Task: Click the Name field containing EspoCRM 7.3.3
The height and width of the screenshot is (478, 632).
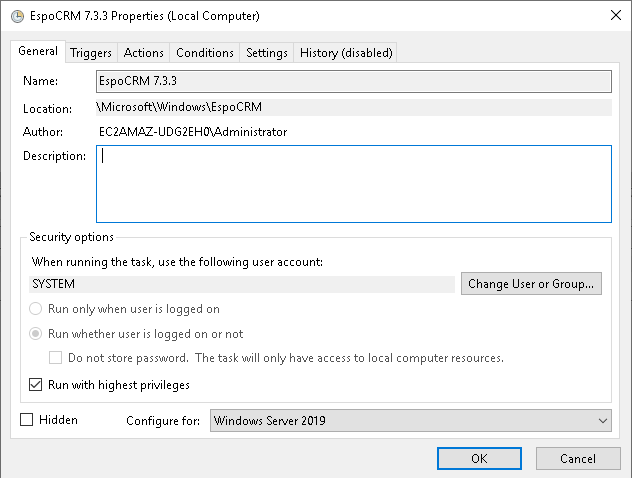Action: [x=354, y=81]
